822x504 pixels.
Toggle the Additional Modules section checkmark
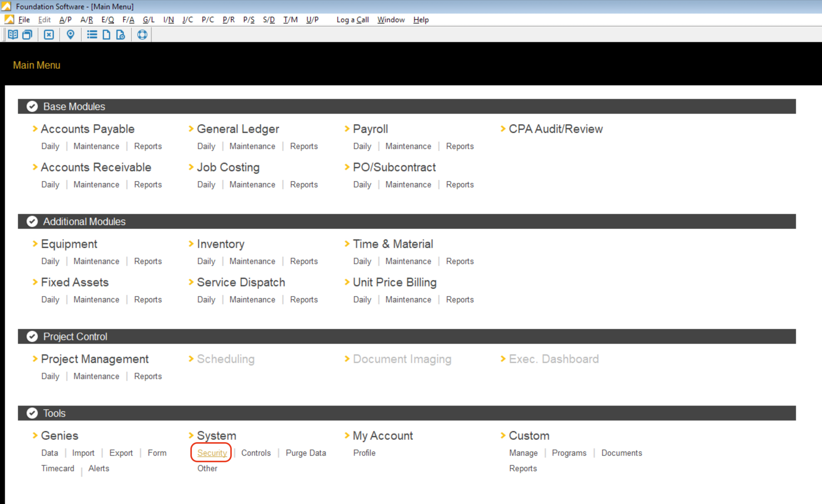point(32,221)
